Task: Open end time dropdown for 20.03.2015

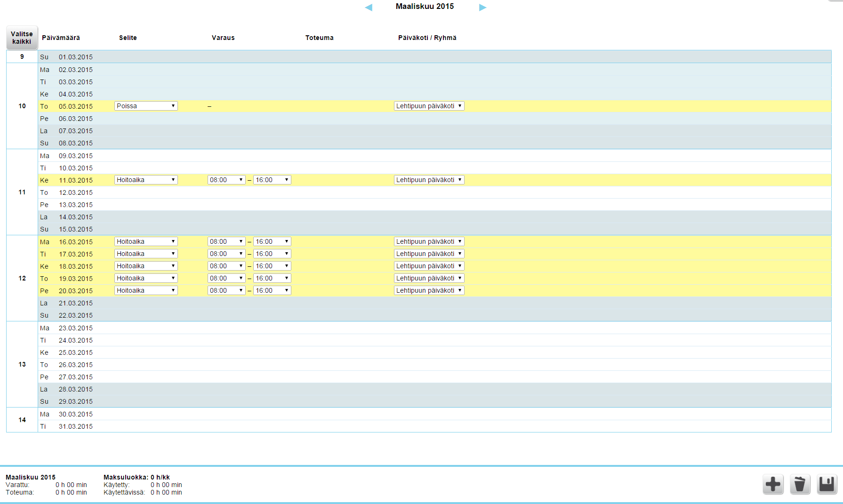Action: click(272, 290)
